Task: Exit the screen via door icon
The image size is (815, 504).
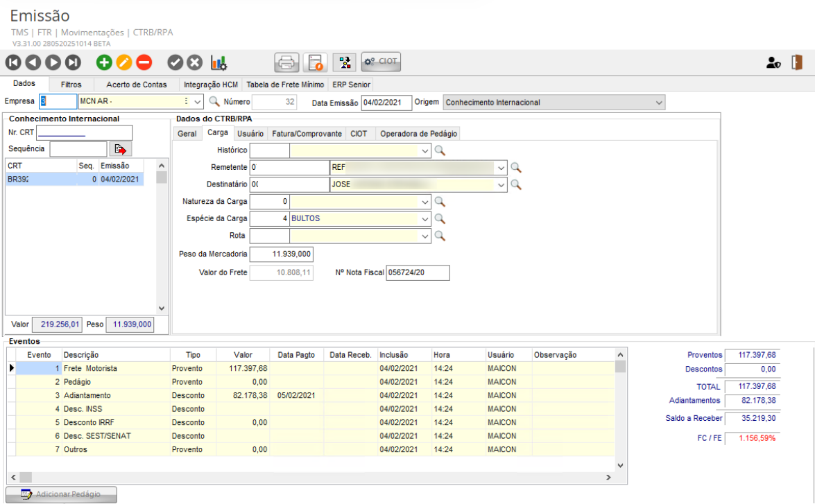Action: click(797, 62)
